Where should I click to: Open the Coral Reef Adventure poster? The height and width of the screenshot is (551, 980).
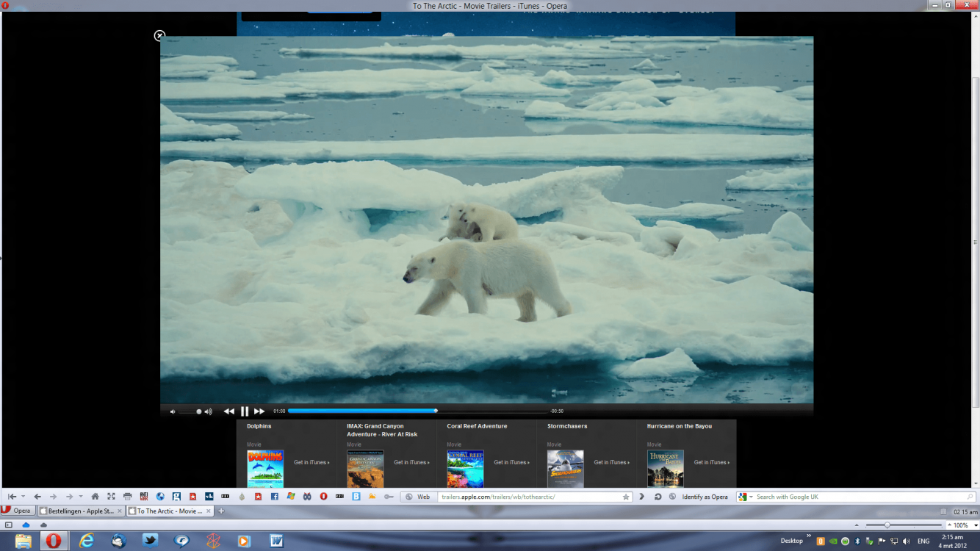tap(466, 469)
